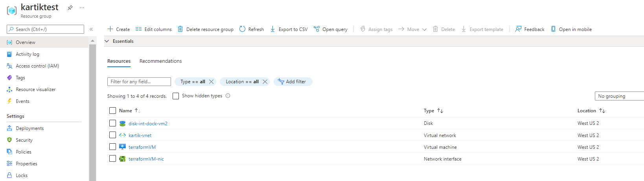Check the box for disk-int-dock-vm2
This screenshot has width=644, height=181.
point(113,123)
